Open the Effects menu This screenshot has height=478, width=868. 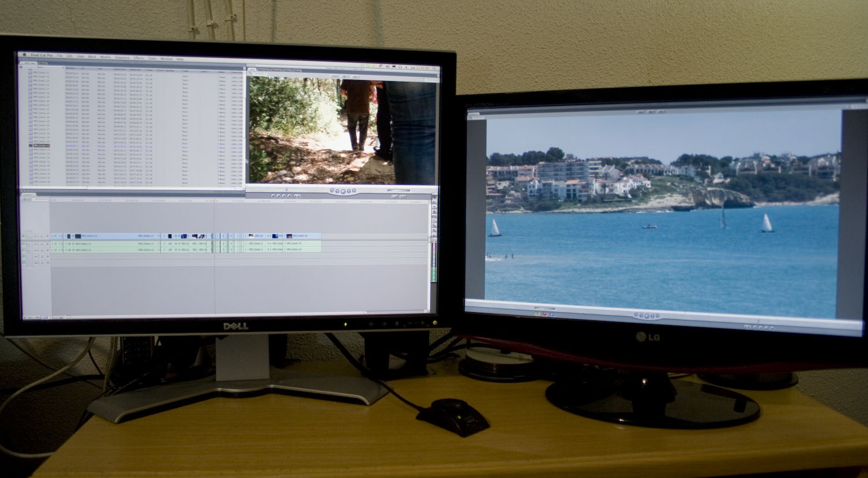click(x=139, y=58)
